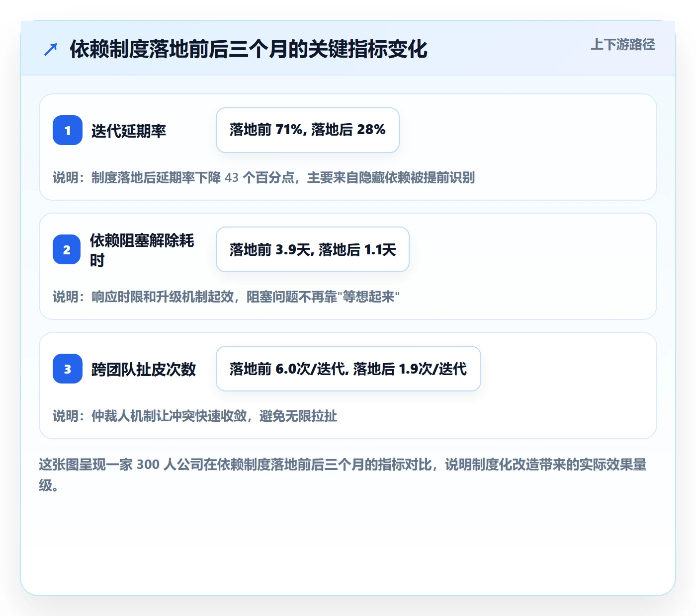This screenshot has width=696, height=616.
Task: Click the 依赖阻塞解除耗时 metric name
Action: [x=142, y=250]
